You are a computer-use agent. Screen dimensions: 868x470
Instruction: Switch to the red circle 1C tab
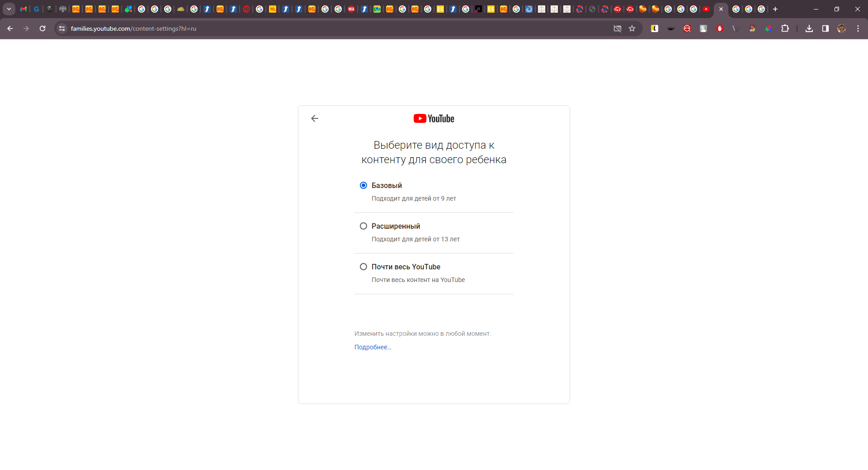tap(246, 9)
